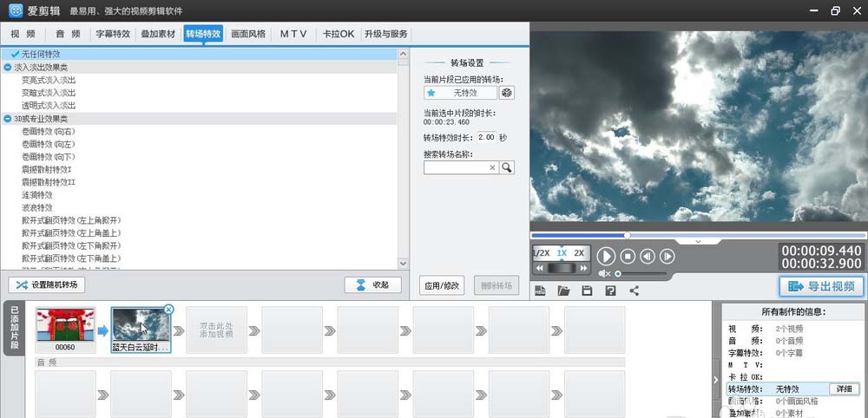
Task: Open the help question-mark icon
Action: 610,291
